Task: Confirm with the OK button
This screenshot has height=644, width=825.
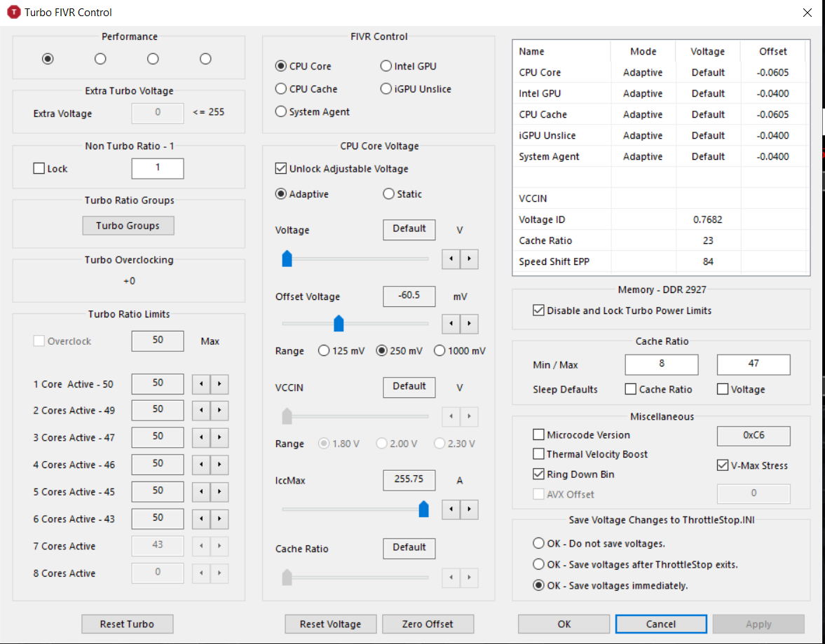Action: 564,624
